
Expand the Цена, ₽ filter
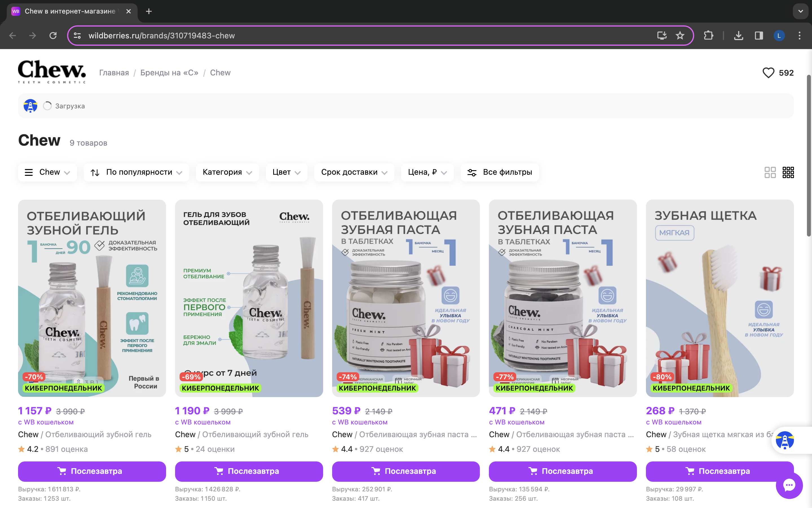pyautogui.click(x=427, y=172)
